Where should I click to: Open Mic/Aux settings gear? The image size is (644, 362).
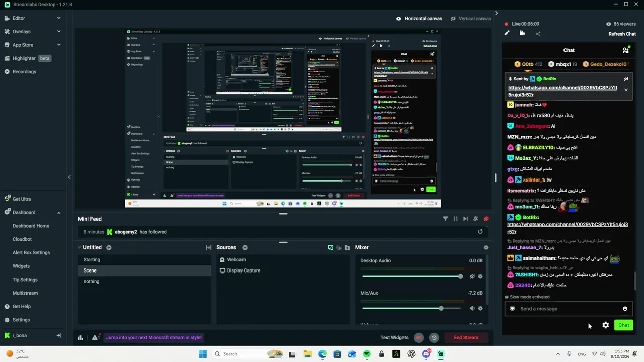pyautogui.click(x=480, y=308)
